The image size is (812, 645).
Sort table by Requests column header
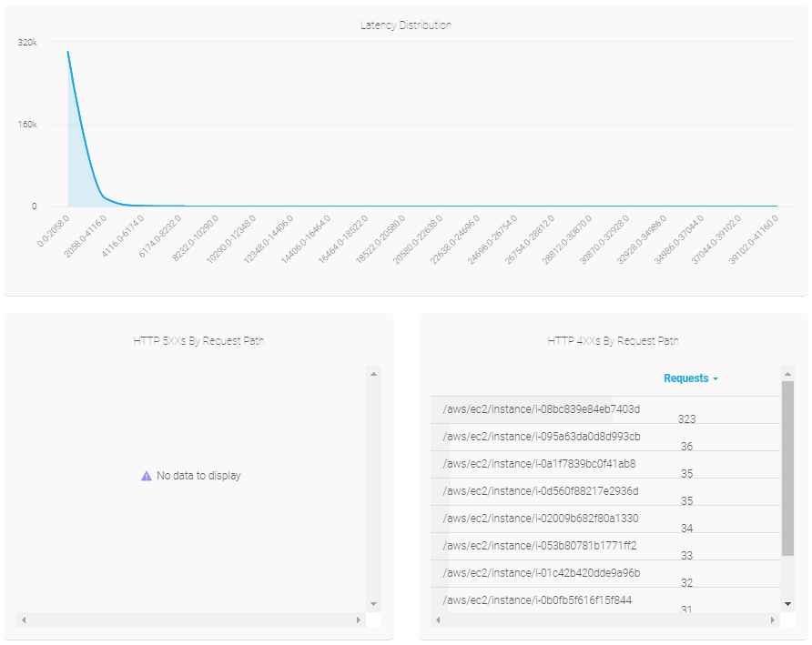(685, 378)
